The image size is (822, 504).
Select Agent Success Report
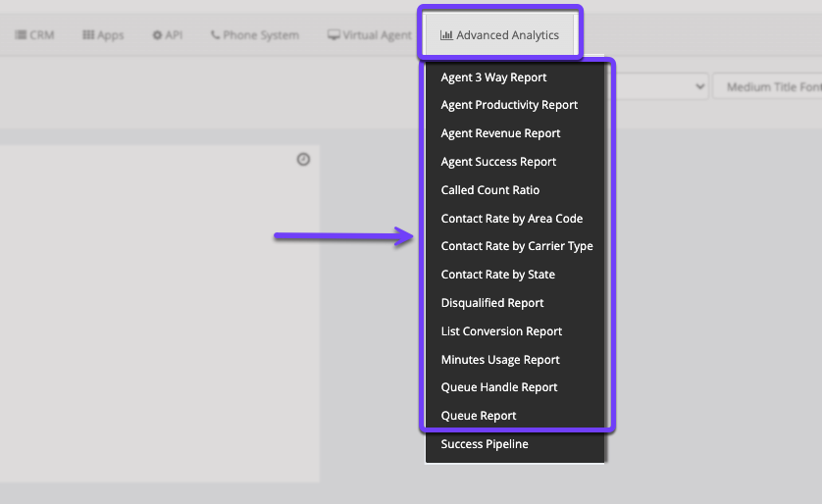coord(498,162)
